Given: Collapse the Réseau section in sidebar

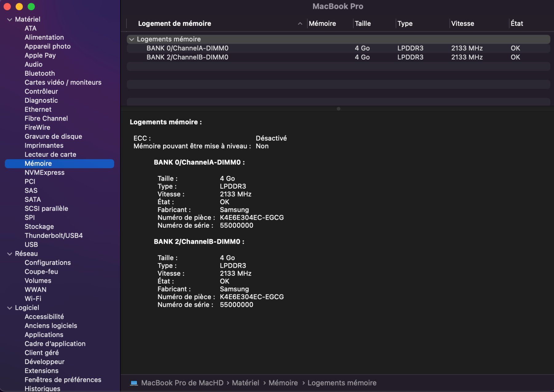Looking at the screenshot, I should 10,254.
